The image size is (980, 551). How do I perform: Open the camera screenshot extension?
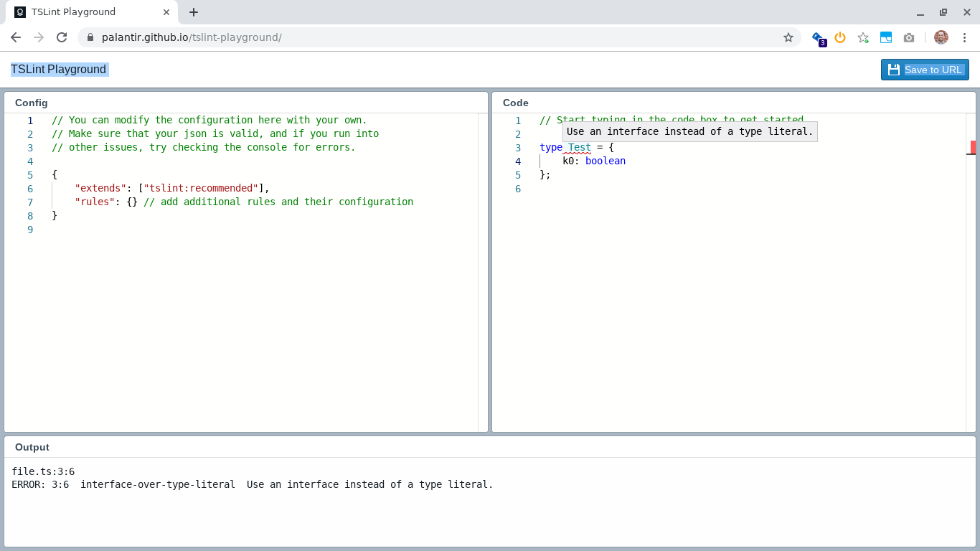pyautogui.click(x=909, y=37)
